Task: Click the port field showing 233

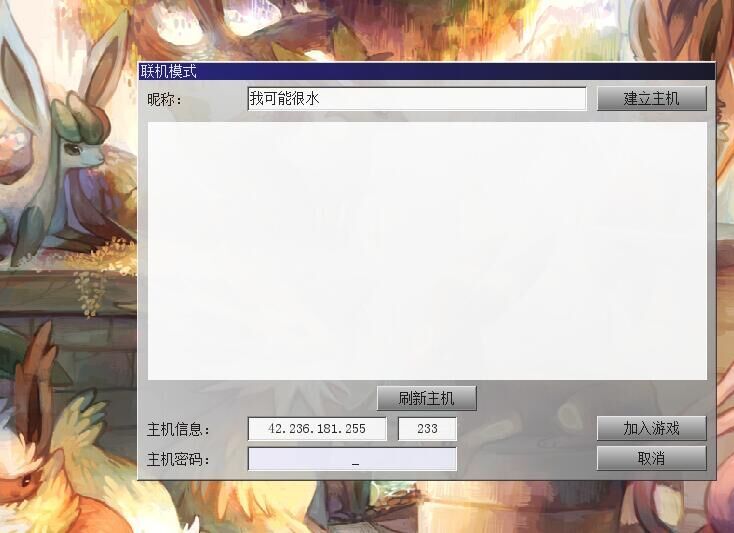Action: click(x=427, y=429)
